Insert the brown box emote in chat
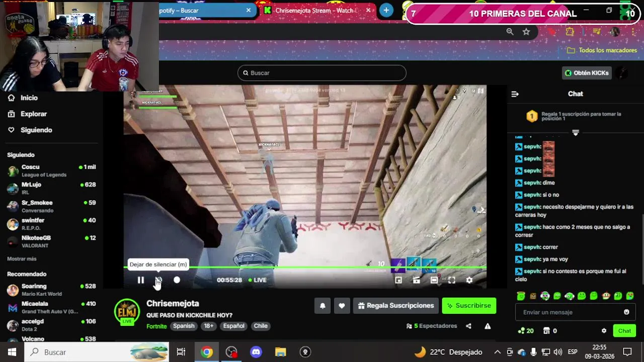Viewport: 644px width, 362px height. click(533, 296)
